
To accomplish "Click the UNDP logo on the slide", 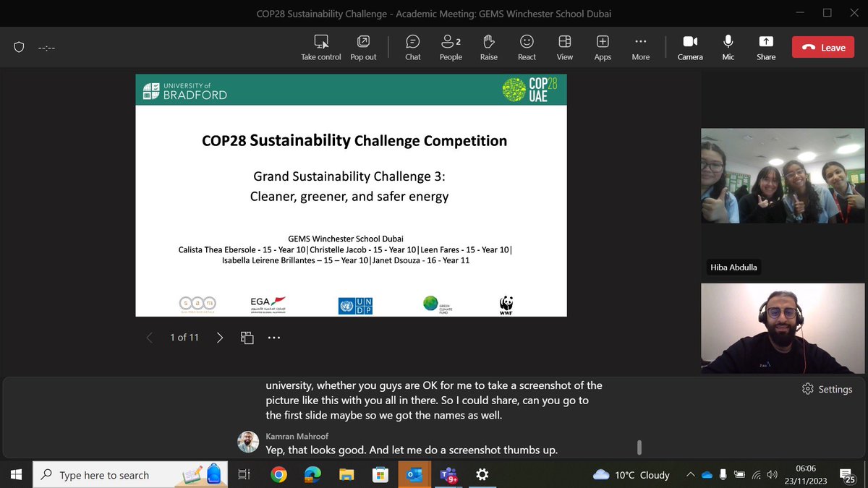I will pos(355,305).
